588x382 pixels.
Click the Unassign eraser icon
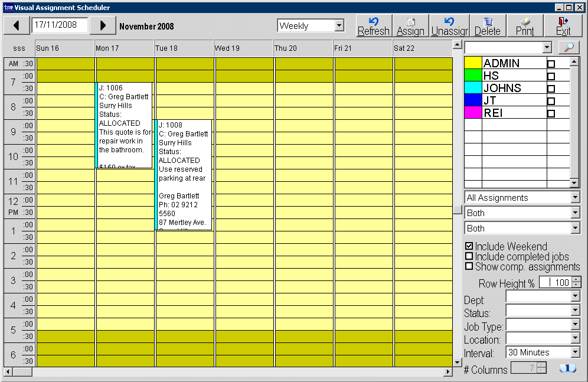(x=449, y=25)
